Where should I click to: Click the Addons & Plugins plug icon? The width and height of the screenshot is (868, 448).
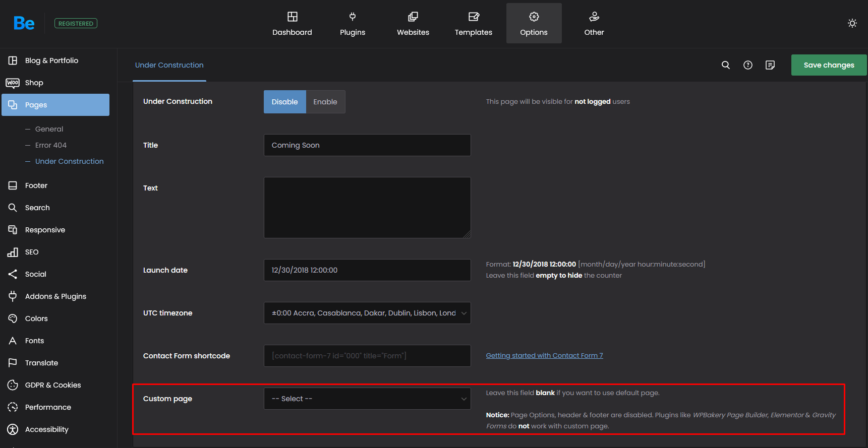[x=13, y=296]
